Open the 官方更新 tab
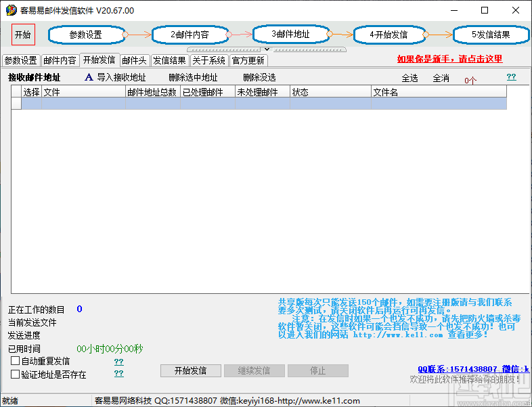 (248, 60)
